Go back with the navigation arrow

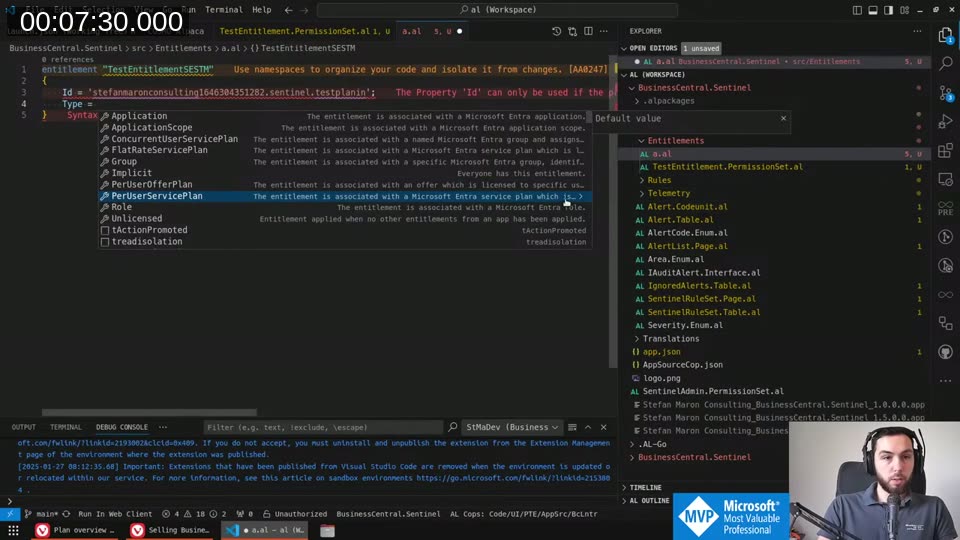[x=288, y=10]
